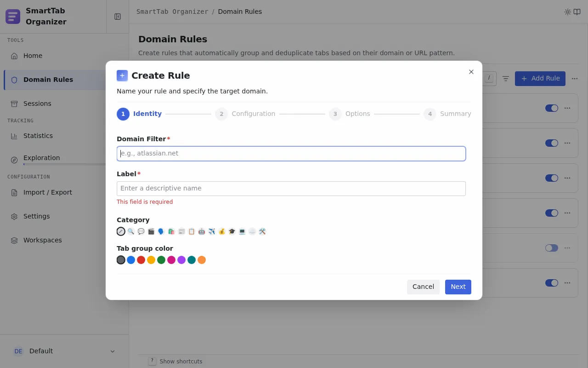Open documentation via the book icon

pyautogui.click(x=577, y=12)
